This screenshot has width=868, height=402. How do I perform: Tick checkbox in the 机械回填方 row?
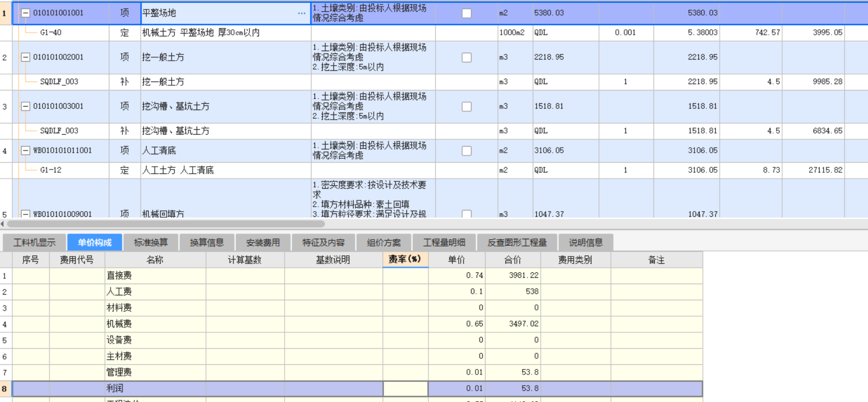pos(467,214)
